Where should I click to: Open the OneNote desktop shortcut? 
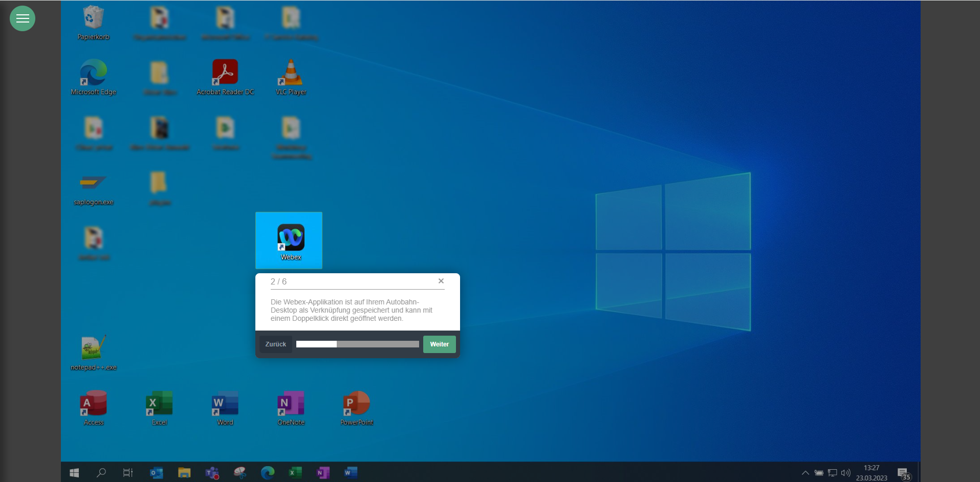291,404
